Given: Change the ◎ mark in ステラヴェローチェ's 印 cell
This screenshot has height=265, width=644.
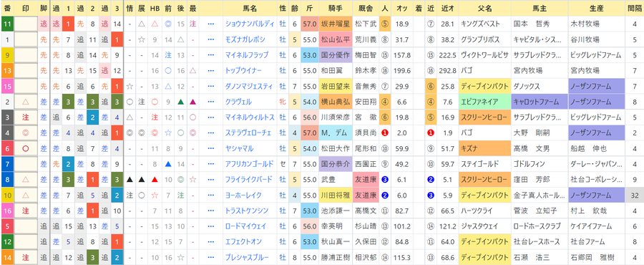Looking at the screenshot, I should 26,133.
